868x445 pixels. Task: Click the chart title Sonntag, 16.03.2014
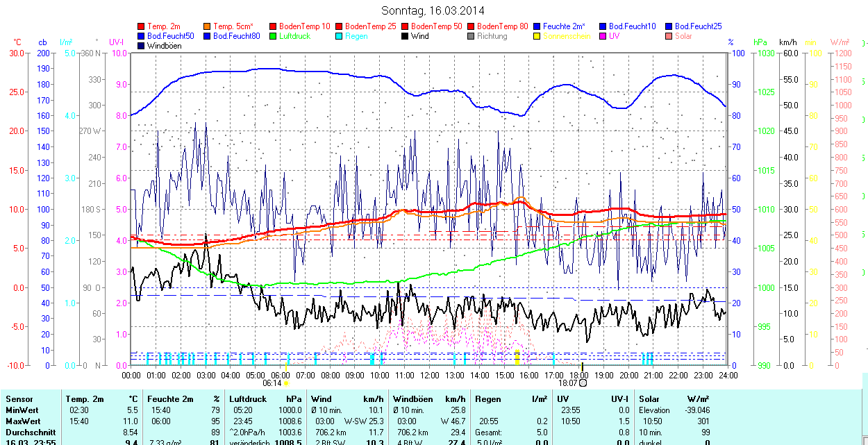[x=433, y=10]
